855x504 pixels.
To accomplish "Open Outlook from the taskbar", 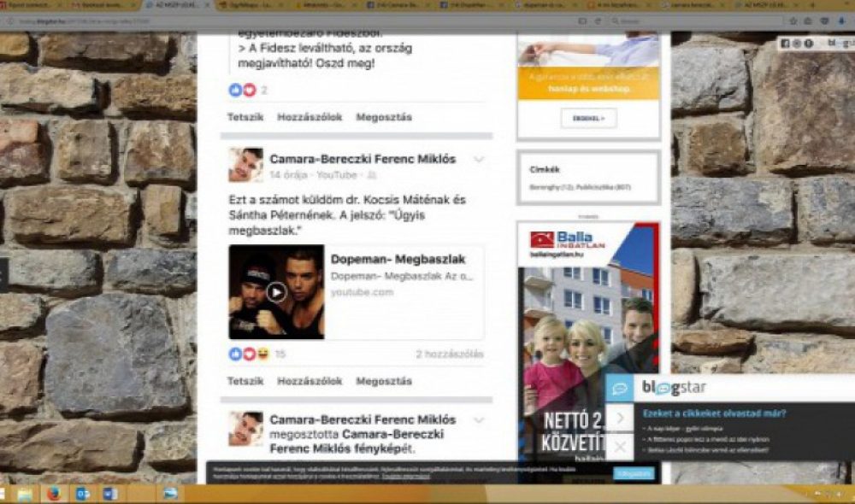I will tap(82, 495).
